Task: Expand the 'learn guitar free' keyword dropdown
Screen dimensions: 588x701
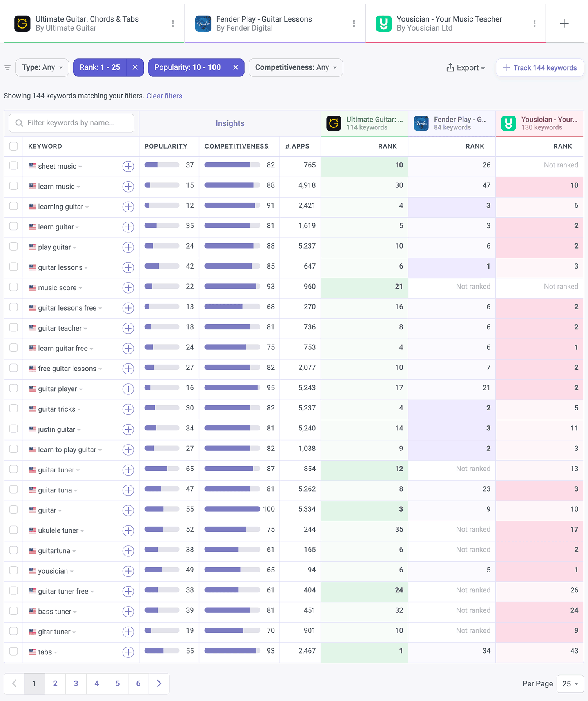Action: click(x=91, y=349)
